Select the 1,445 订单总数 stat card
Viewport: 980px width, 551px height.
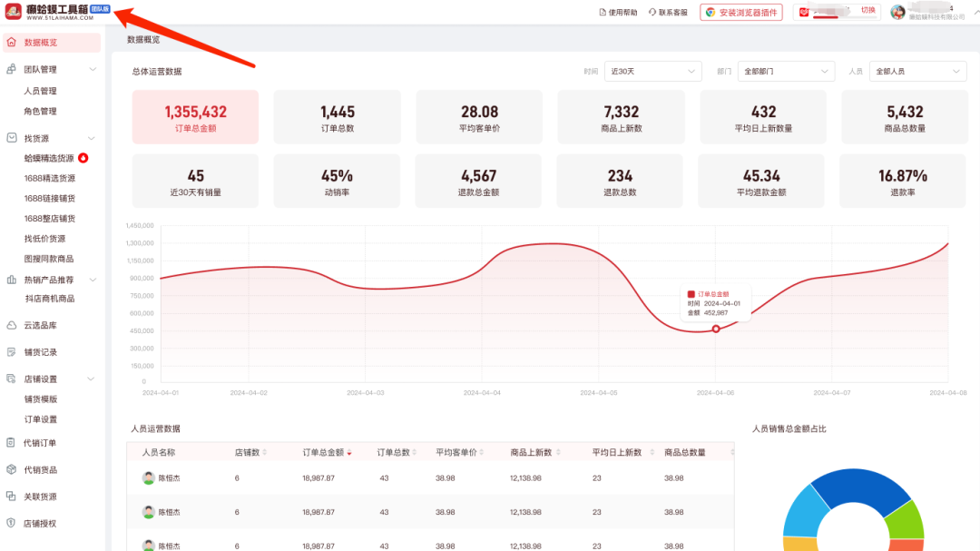(x=338, y=117)
